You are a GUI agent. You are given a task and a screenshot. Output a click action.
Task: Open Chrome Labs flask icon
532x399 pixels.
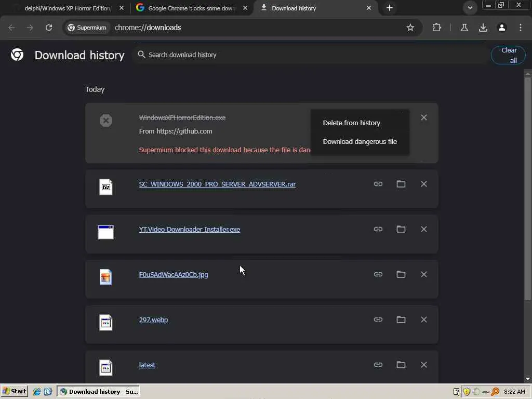464,28
